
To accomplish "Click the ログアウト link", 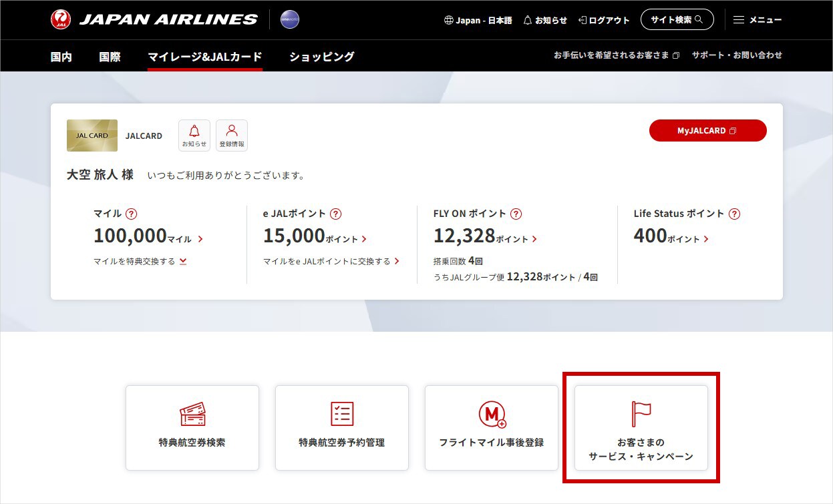I will 605,20.
